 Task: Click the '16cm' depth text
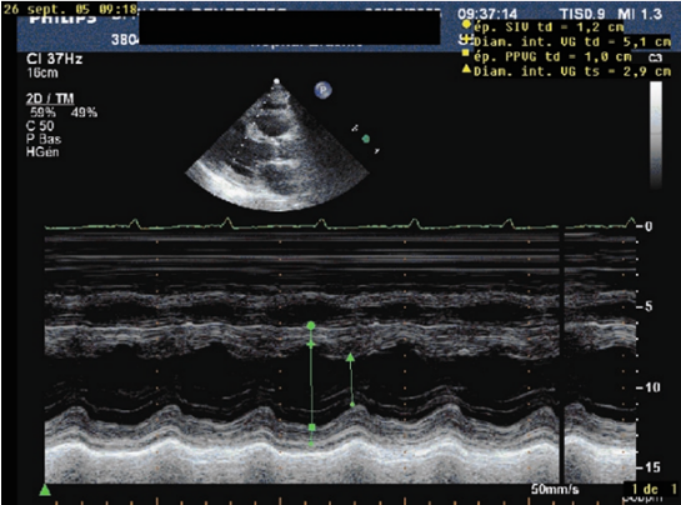coord(42,73)
